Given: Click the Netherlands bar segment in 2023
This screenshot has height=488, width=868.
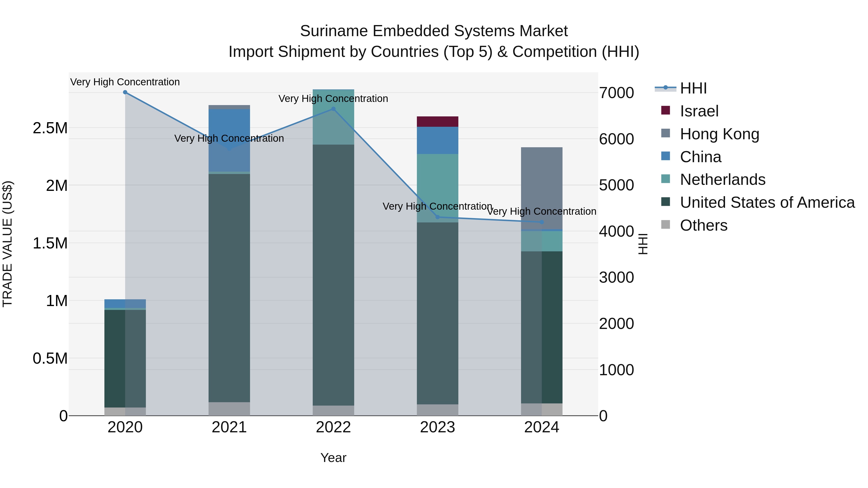Looking at the screenshot, I should (437, 188).
